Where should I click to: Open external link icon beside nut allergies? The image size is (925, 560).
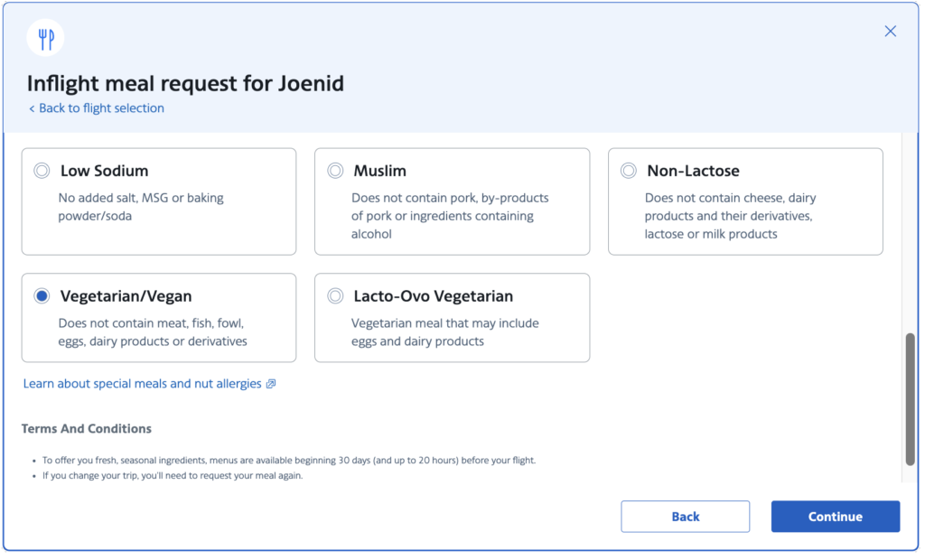(271, 384)
